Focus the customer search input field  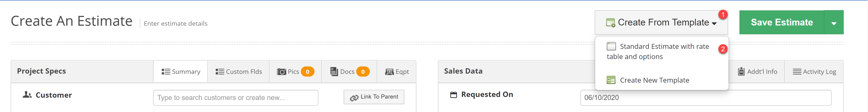click(x=236, y=98)
